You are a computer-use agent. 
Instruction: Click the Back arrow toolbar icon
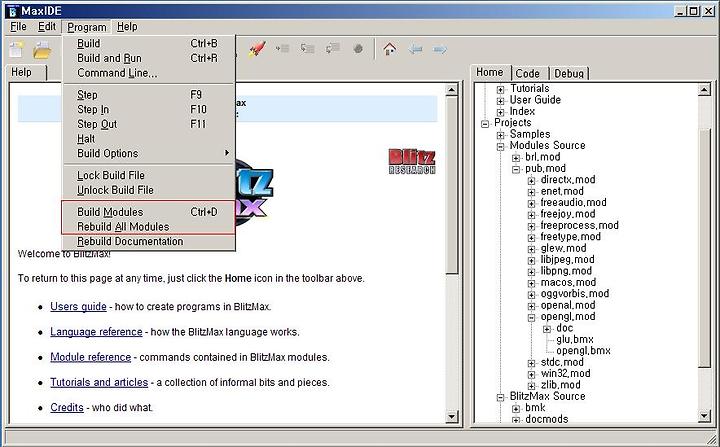click(x=415, y=49)
